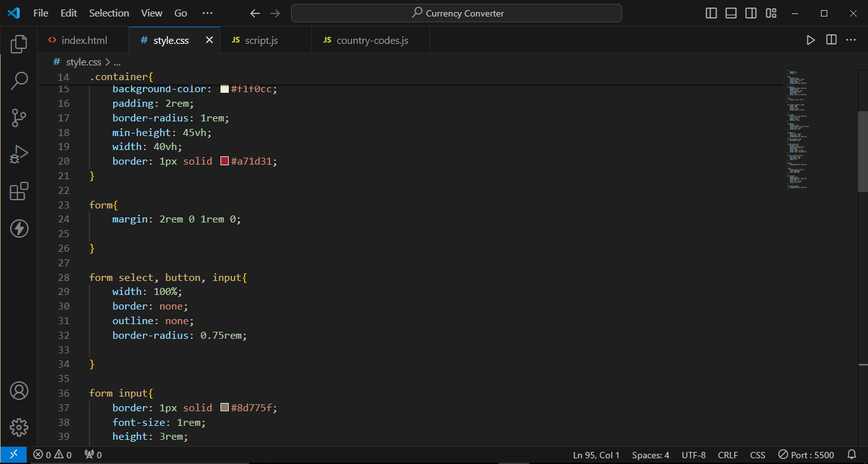The width and height of the screenshot is (868, 464).
Task: Change language mode via CSS
Action: 757,455
